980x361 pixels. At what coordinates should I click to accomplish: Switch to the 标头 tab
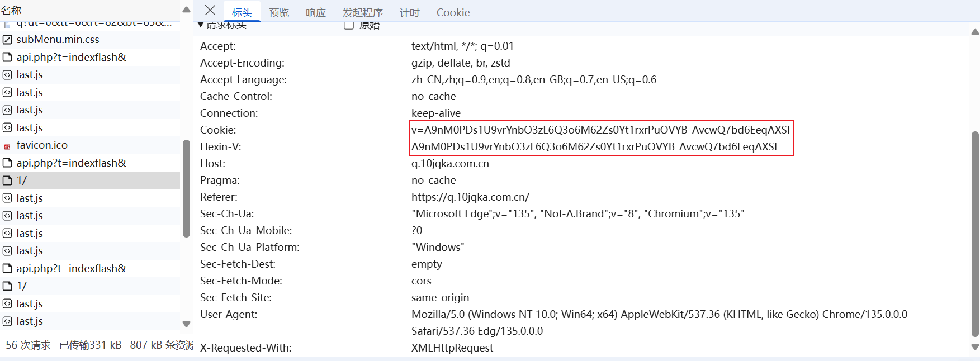coord(242,12)
